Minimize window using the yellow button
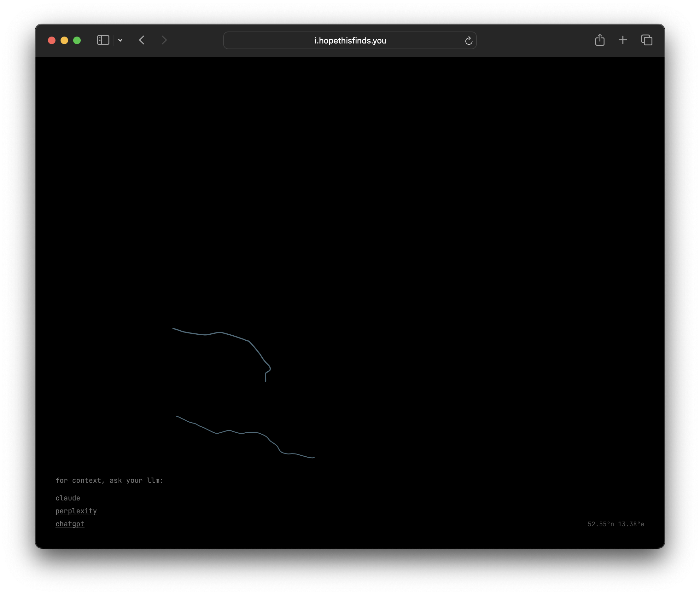 pyautogui.click(x=64, y=40)
